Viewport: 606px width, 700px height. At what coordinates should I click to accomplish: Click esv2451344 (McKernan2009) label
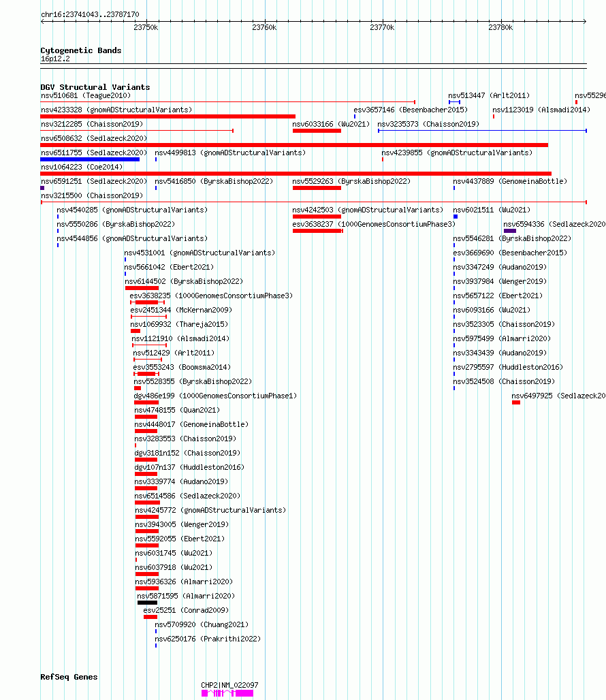[181, 310]
